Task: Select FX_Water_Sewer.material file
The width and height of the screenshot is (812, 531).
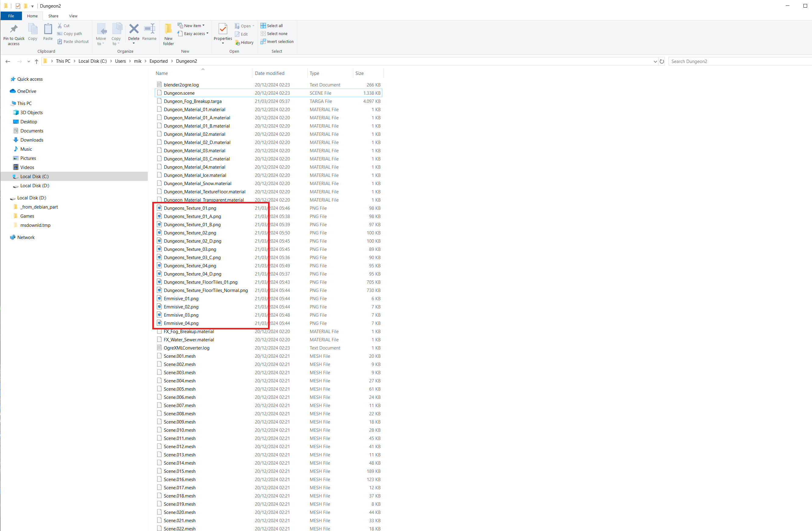Action: [x=269, y=340]
